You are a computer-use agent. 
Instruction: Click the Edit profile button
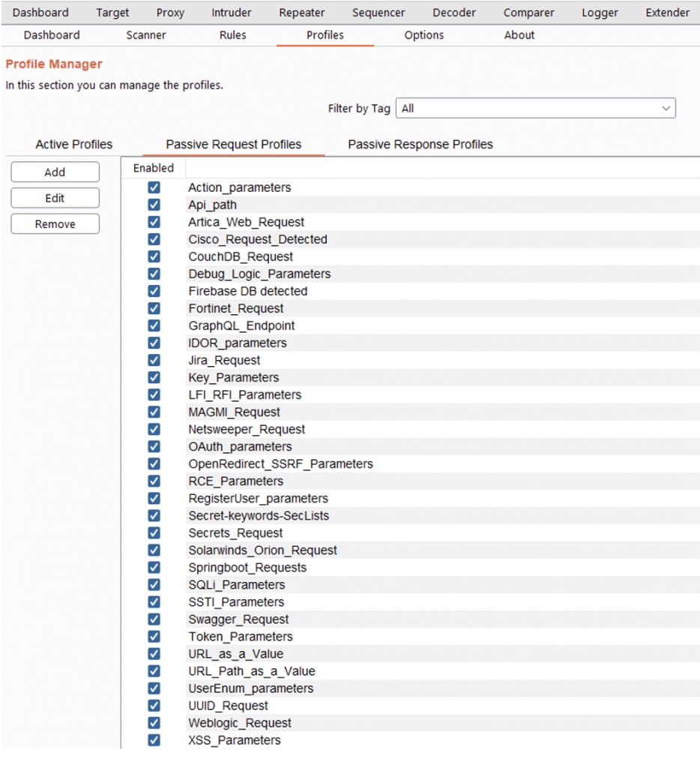coord(55,198)
